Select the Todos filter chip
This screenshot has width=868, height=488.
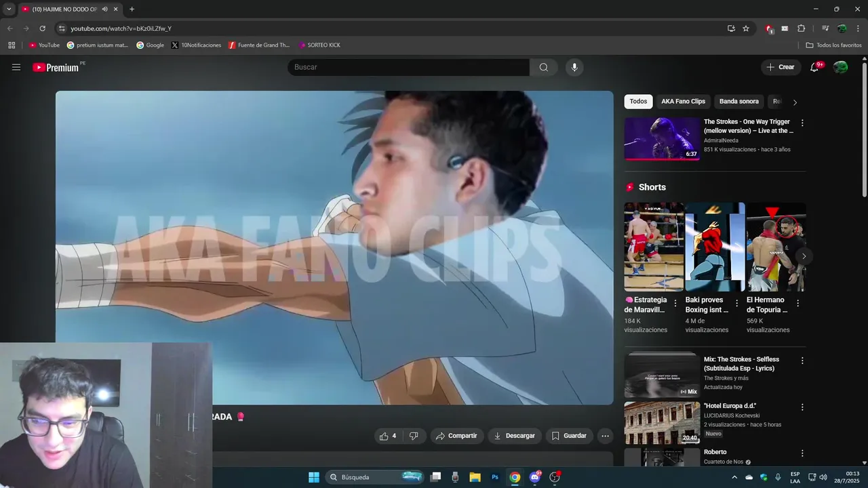[638, 102]
